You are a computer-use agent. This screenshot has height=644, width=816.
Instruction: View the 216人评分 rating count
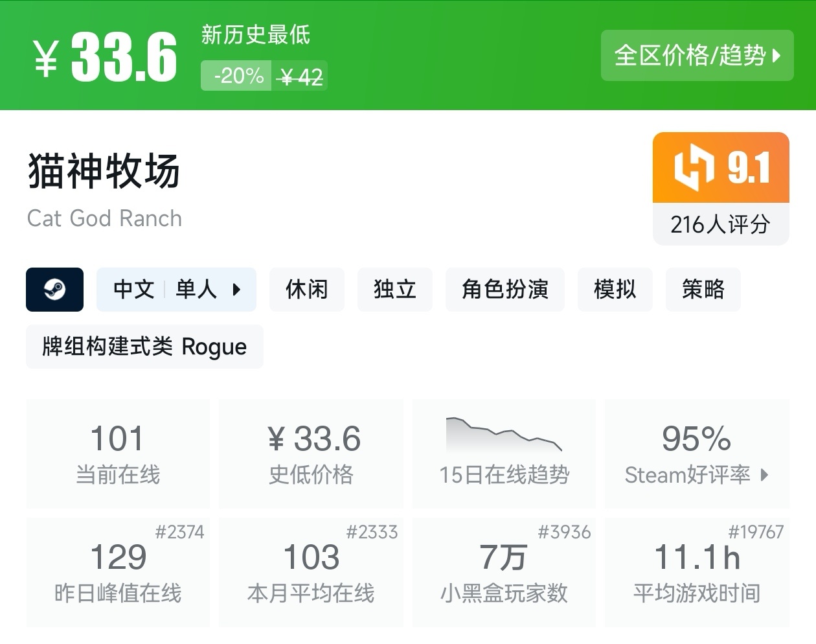[x=721, y=225]
